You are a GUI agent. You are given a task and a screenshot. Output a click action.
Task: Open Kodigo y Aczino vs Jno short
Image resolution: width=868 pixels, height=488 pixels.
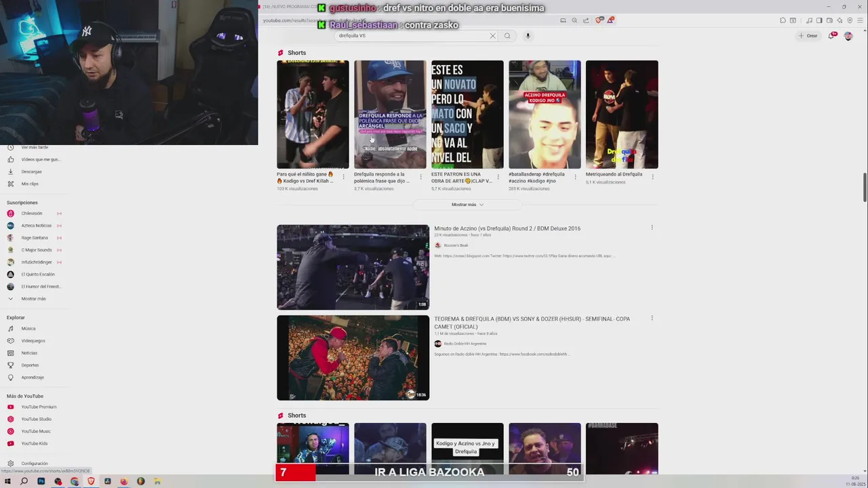pyautogui.click(x=467, y=447)
